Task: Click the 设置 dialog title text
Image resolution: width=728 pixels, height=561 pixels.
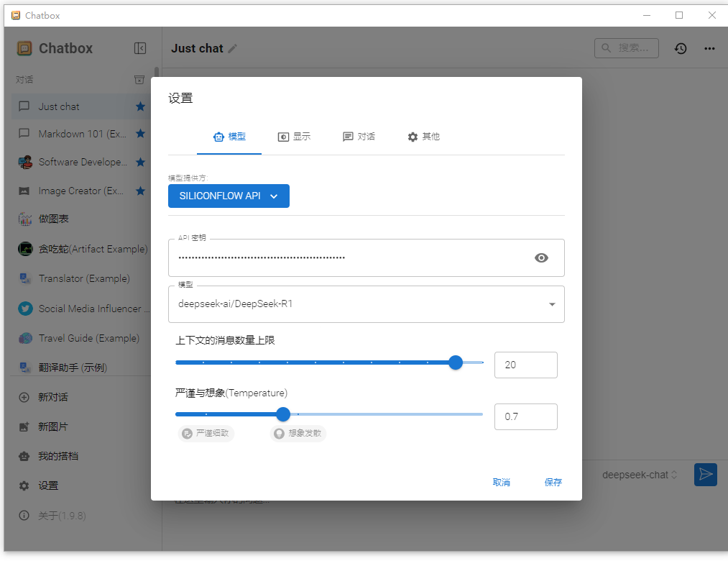Action: pos(180,98)
